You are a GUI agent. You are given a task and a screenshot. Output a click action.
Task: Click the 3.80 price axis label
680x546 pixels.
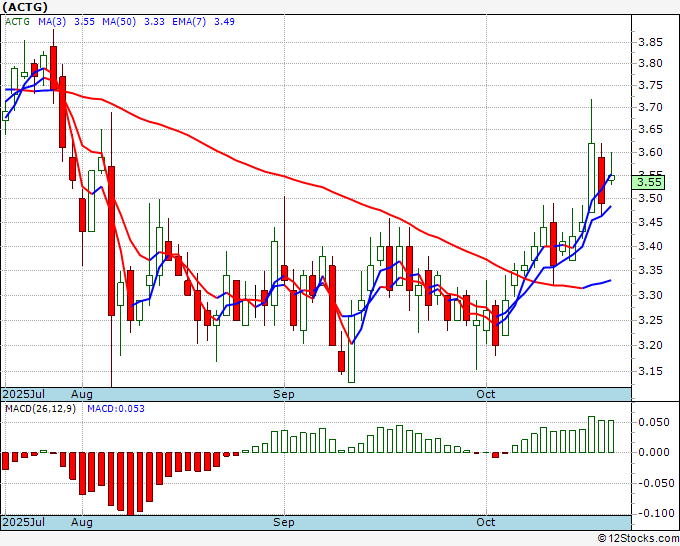tap(650, 63)
